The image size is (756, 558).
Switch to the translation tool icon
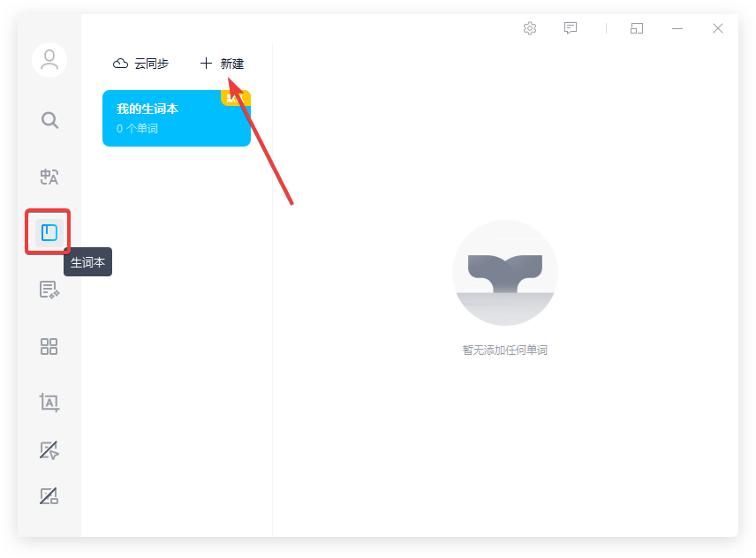click(x=49, y=177)
